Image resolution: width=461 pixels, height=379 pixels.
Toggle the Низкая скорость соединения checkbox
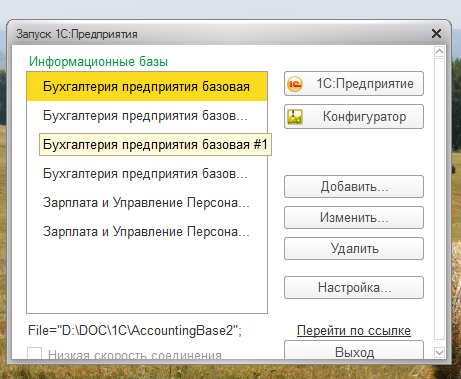click(x=35, y=353)
